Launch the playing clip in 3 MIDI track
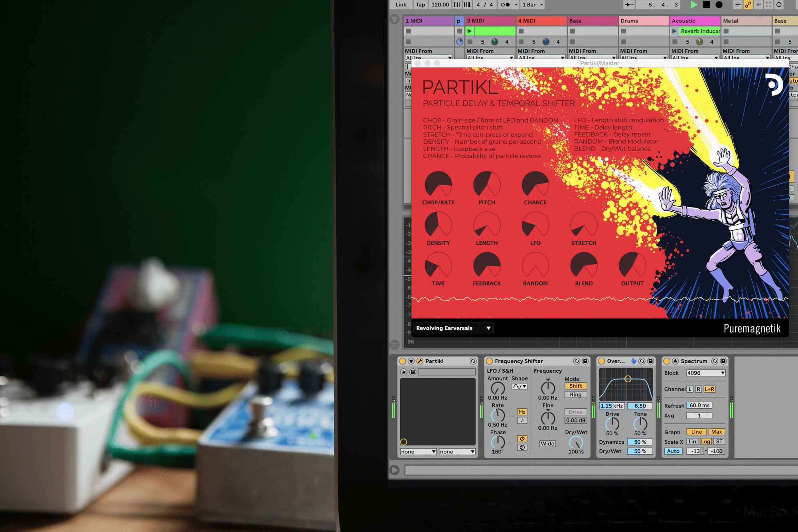798x532 pixels. pyautogui.click(x=470, y=31)
